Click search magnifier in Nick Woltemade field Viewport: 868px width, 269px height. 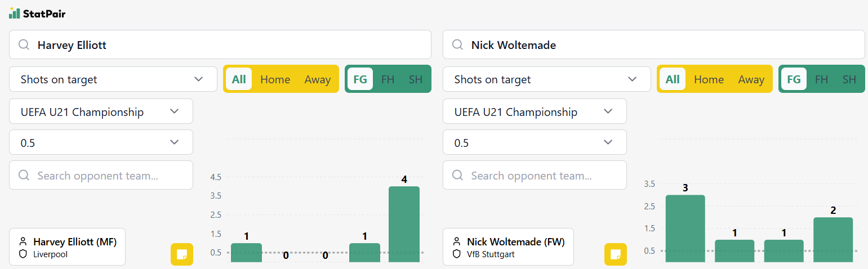[457, 45]
